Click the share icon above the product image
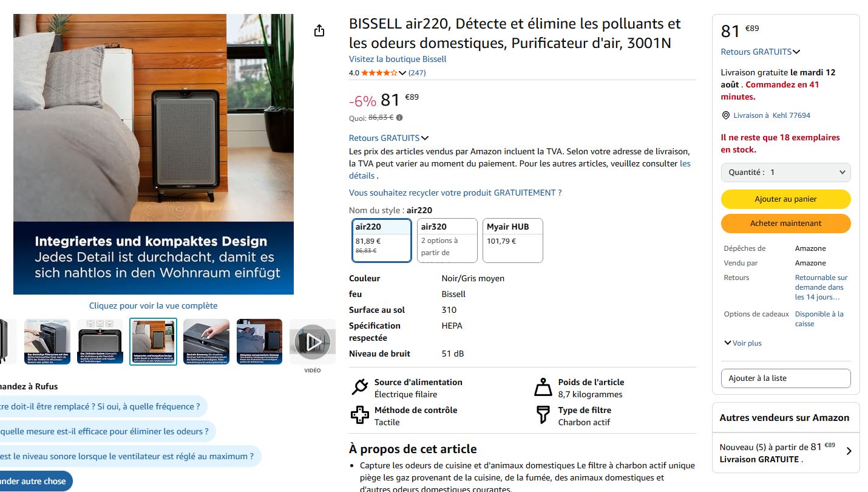Image resolution: width=868 pixels, height=492 pixels. coord(319,31)
